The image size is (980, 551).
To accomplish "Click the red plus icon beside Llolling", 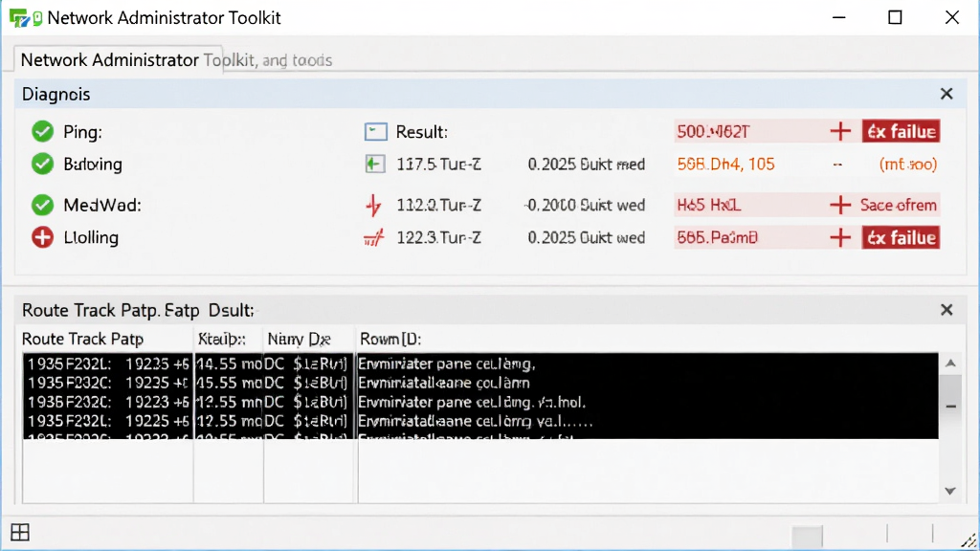I will point(42,237).
